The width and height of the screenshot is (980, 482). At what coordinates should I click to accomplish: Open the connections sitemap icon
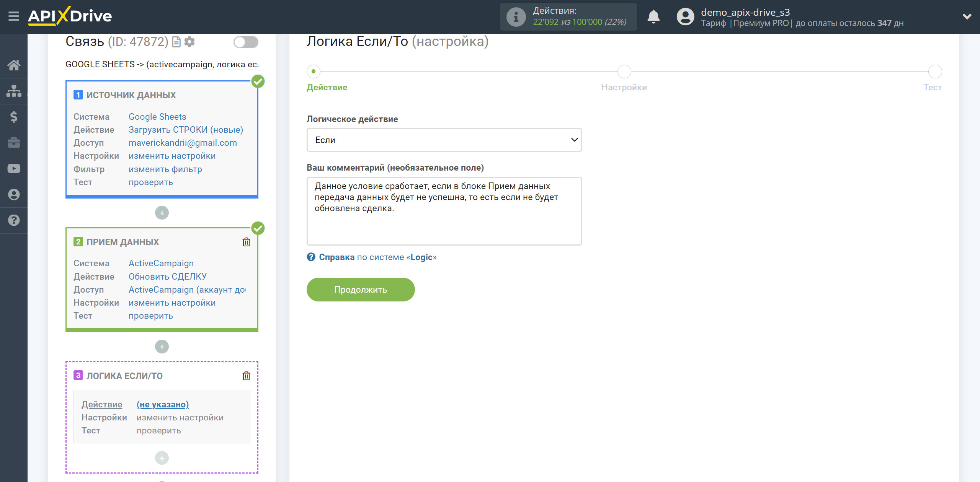[x=14, y=91]
